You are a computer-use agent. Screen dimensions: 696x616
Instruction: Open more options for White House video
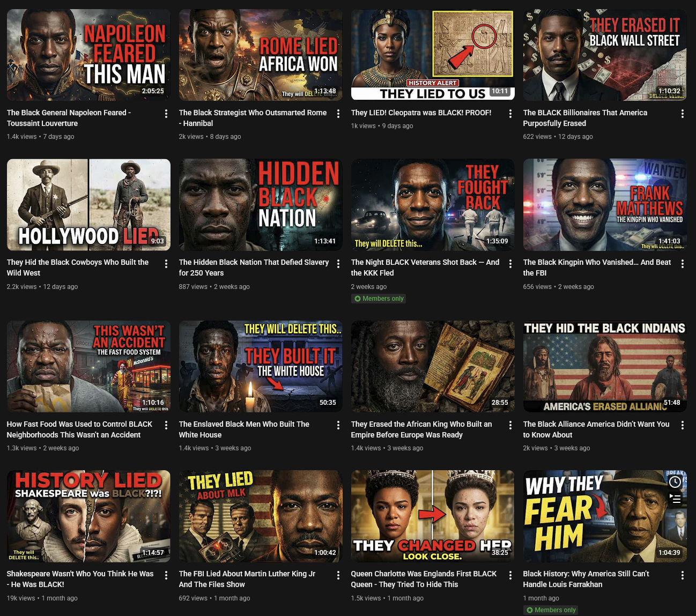click(x=338, y=425)
